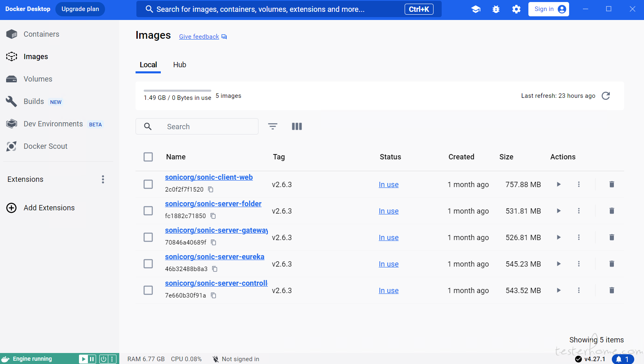Screen dimensions: 644x364
Task: Check the sonic-client-web row checkbox
Action: pyautogui.click(x=148, y=184)
